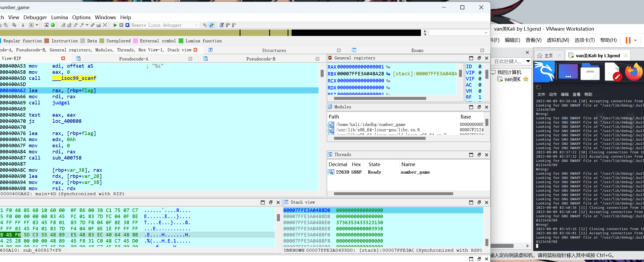Image resolution: width=644 pixels, height=262 pixels.
Task: Toggle the RF flag value
Action: [x=480, y=97]
